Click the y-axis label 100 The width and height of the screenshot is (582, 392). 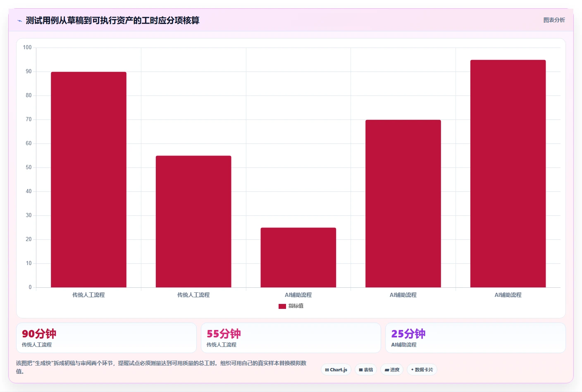[27, 48]
